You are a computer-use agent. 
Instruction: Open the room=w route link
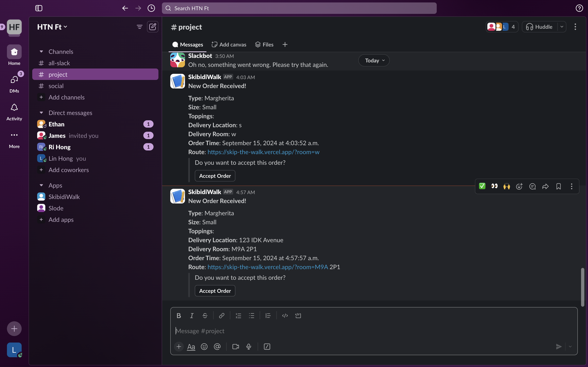pos(263,152)
